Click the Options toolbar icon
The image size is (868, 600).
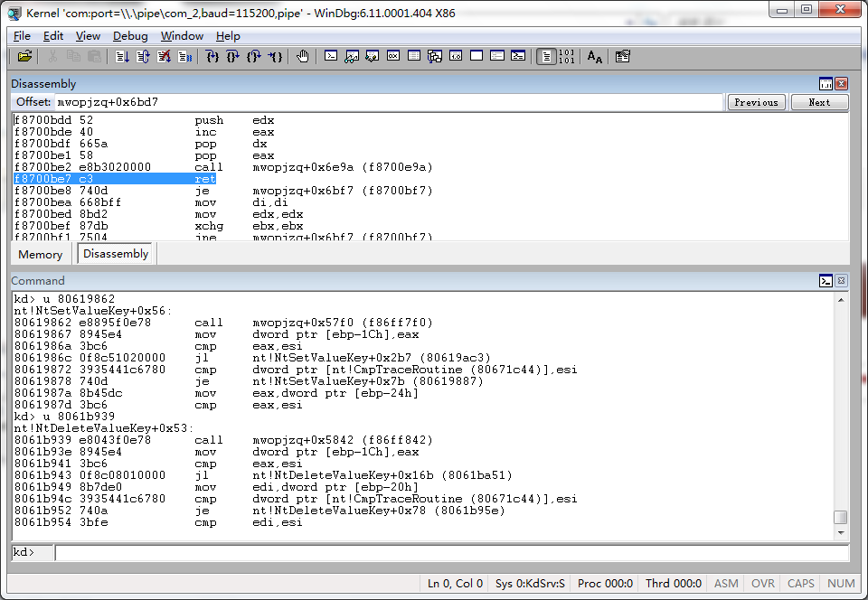coord(623,56)
